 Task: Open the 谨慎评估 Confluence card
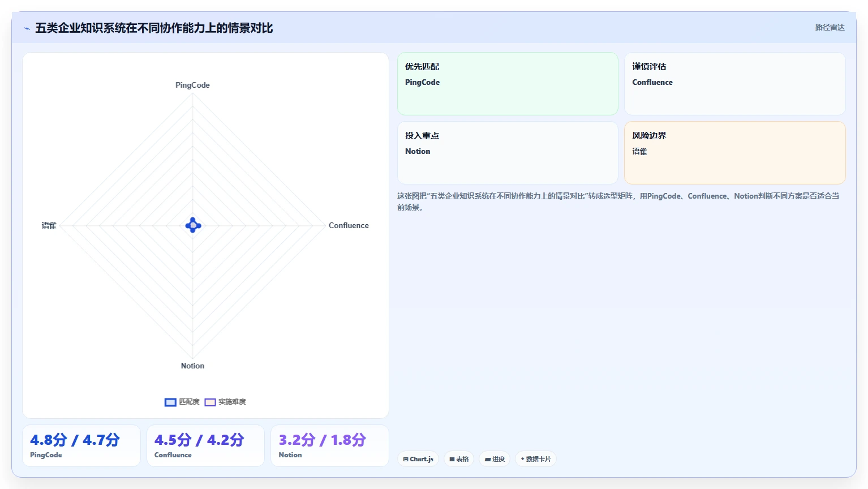coord(734,84)
